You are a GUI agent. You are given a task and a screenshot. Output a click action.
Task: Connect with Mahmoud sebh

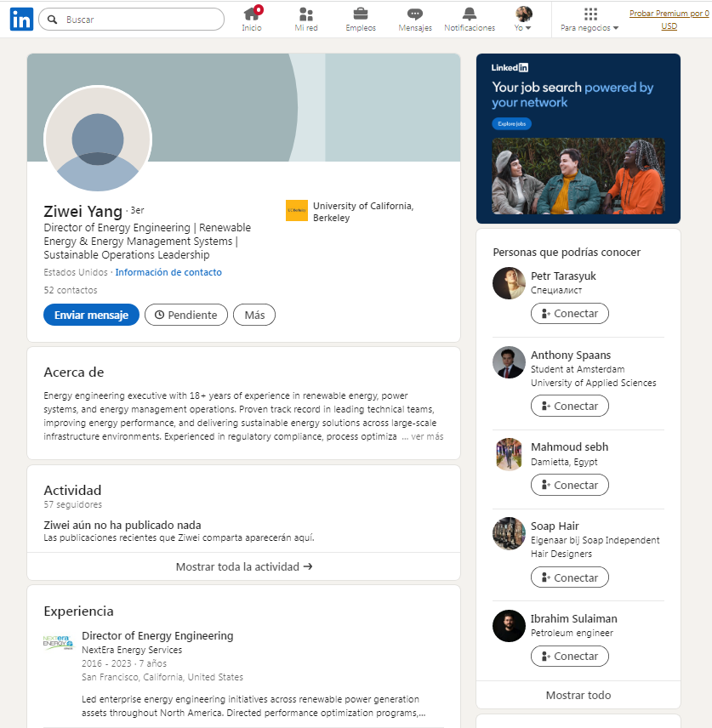click(570, 485)
